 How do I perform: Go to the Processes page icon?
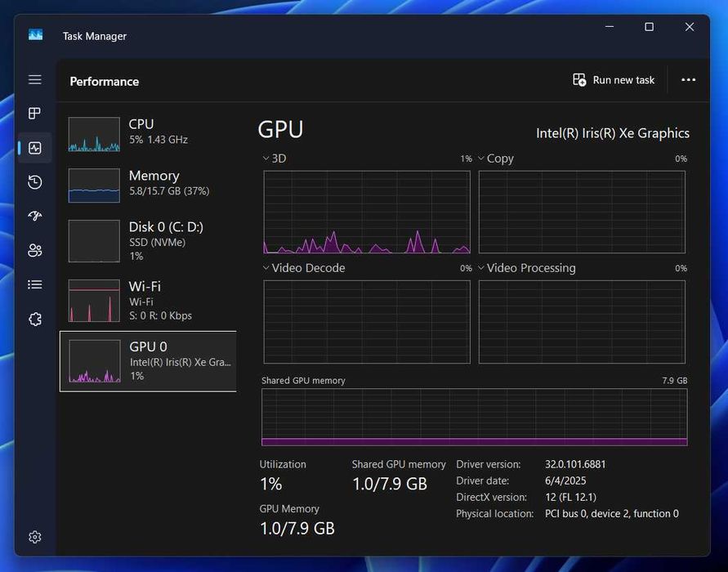point(35,114)
